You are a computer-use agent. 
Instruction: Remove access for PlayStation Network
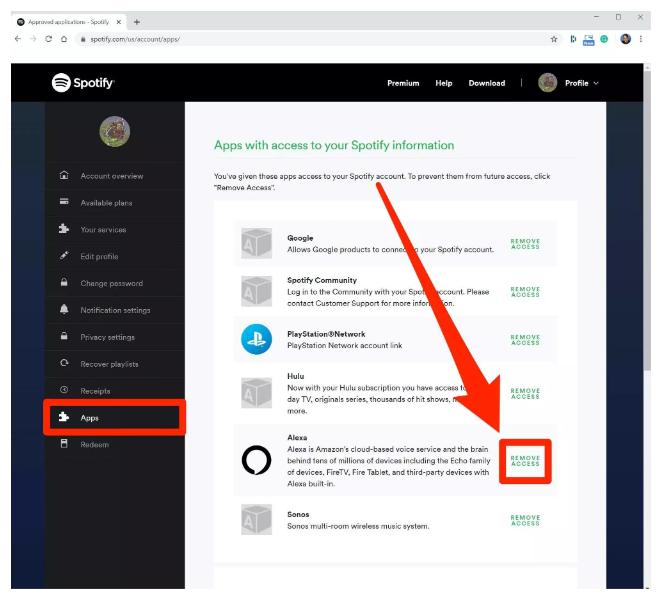(x=525, y=340)
